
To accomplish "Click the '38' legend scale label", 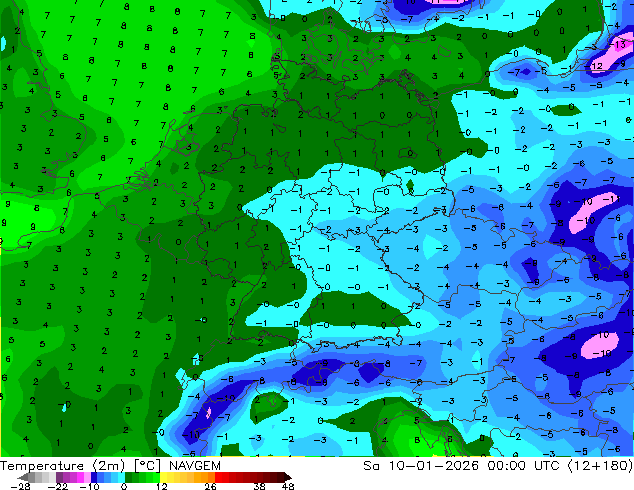I will point(260,486).
